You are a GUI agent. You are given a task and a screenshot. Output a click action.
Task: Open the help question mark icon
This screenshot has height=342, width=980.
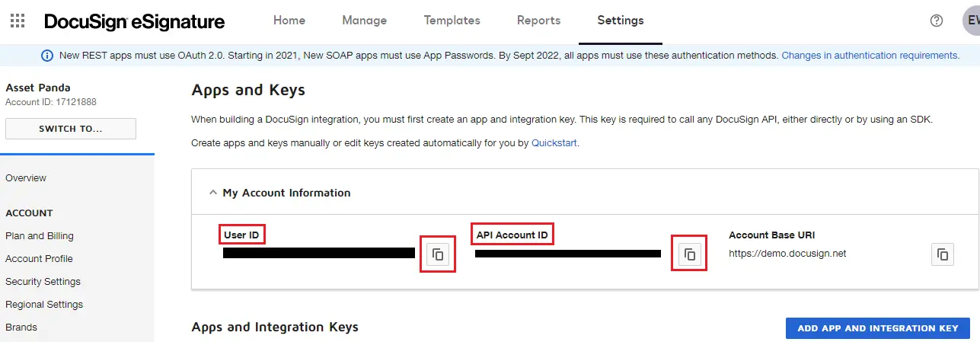(937, 21)
